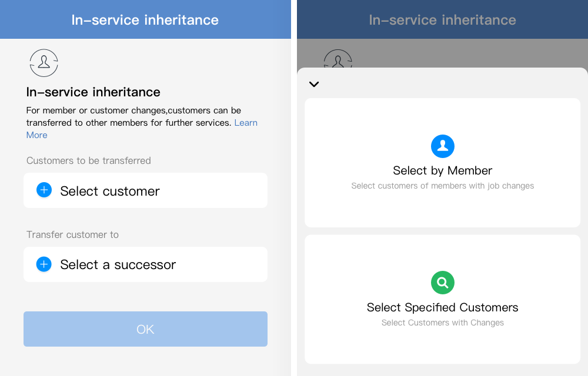Open the Select by Member card
Image resolution: width=588 pixels, height=376 pixels.
pyautogui.click(x=443, y=163)
